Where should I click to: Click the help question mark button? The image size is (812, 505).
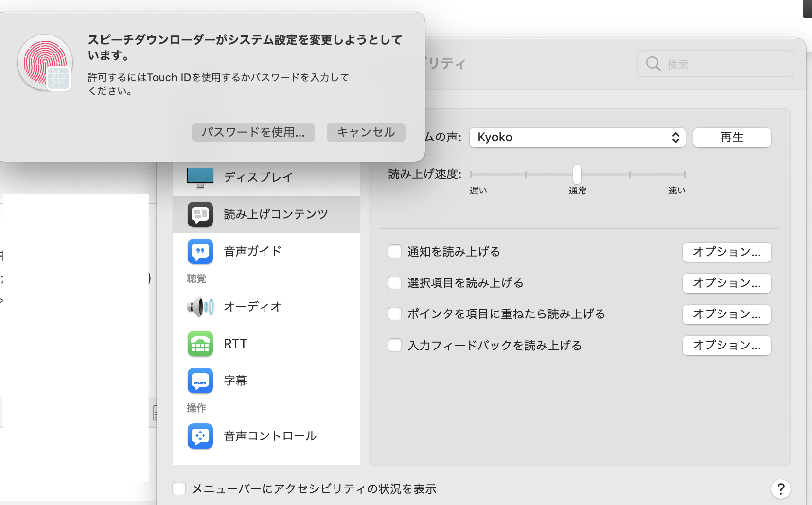click(x=780, y=489)
